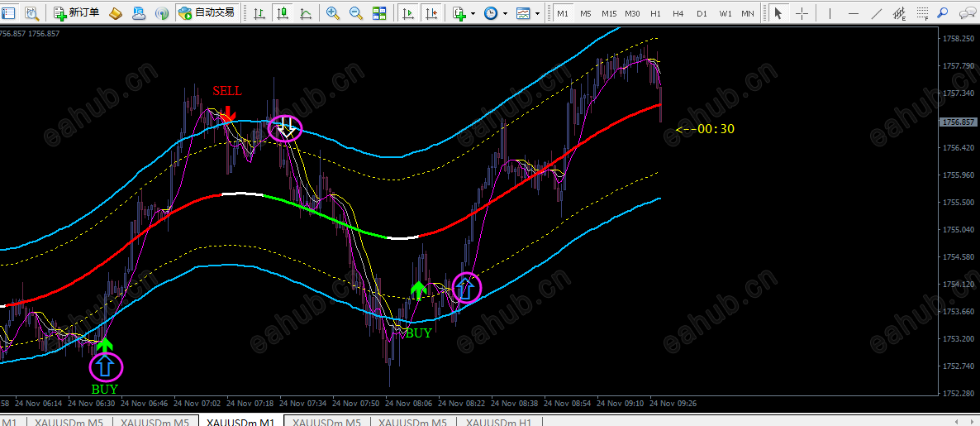
Task: Click the 24 Nov 08:22 time label
Action: [463, 404]
